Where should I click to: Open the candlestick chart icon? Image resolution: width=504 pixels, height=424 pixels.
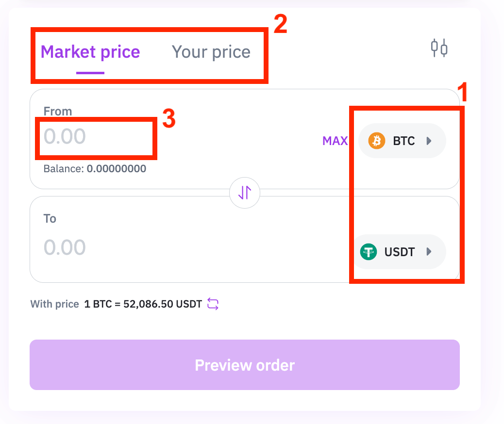[439, 48]
